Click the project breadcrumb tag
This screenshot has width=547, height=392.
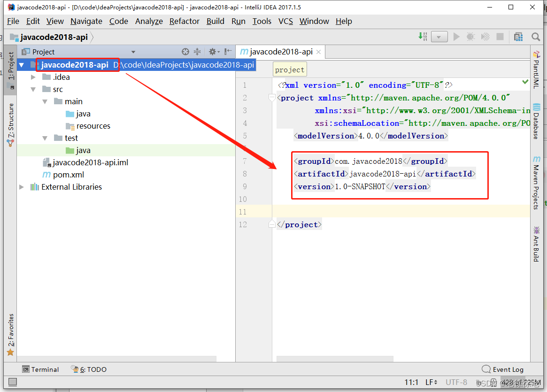(x=290, y=69)
